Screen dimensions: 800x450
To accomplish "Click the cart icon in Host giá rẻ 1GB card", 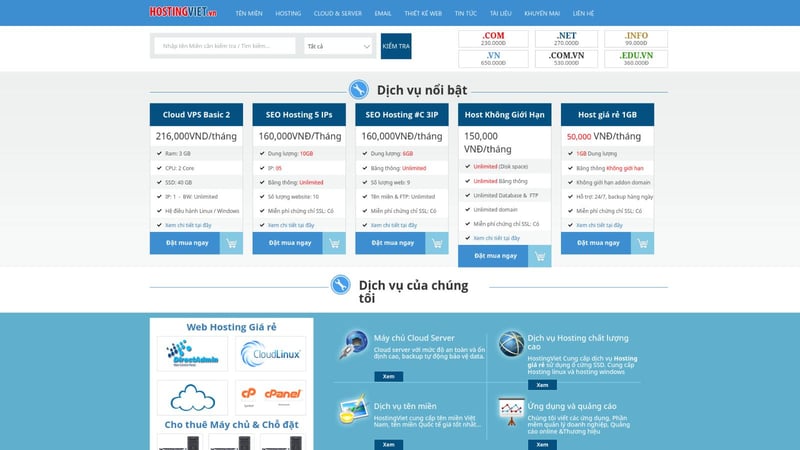I will click(x=641, y=243).
